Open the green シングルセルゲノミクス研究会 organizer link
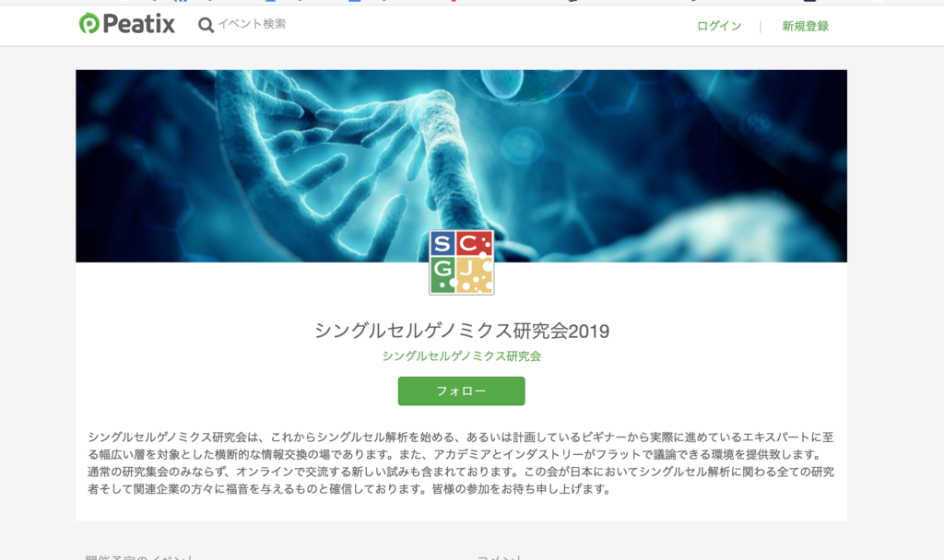This screenshot has width=944, height=560. click(462, 356)
